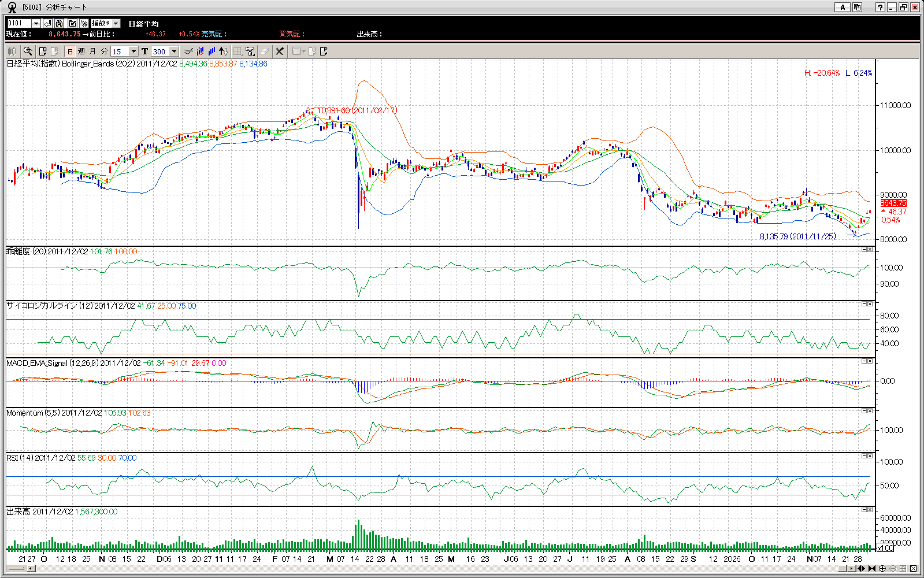Switch chart to daily (日) interval

(x=70, y=51)
